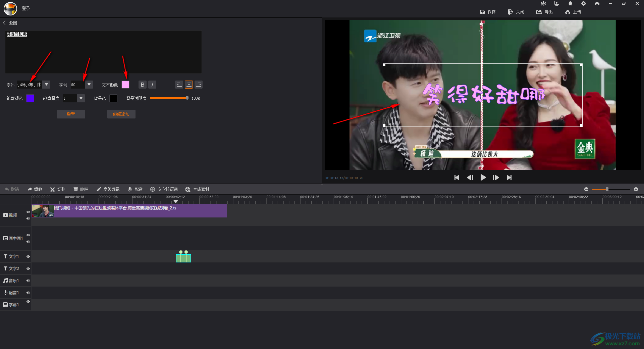
Task: Open the tutorial video play icon
Action: [x=557, y=3]
